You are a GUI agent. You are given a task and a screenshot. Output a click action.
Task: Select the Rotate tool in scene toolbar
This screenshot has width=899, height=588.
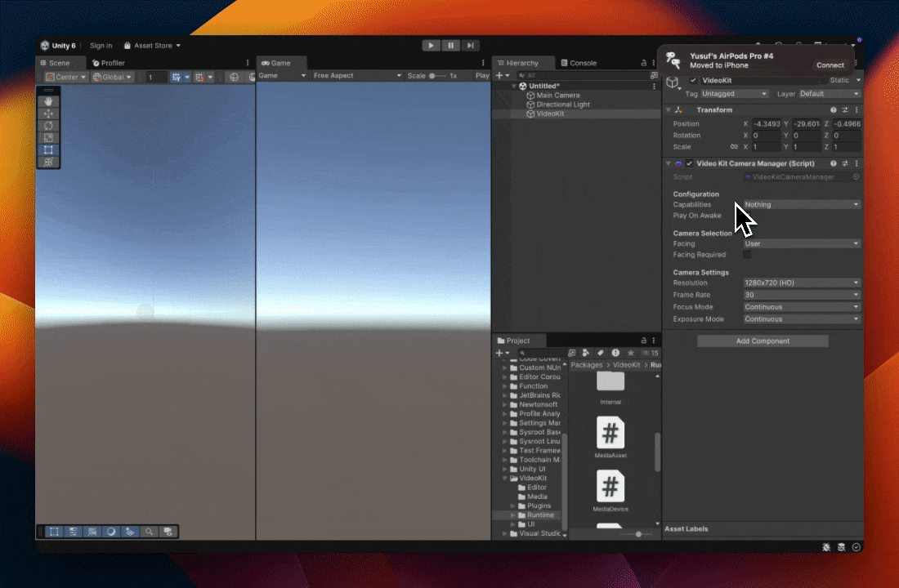(x=49, y=126)
